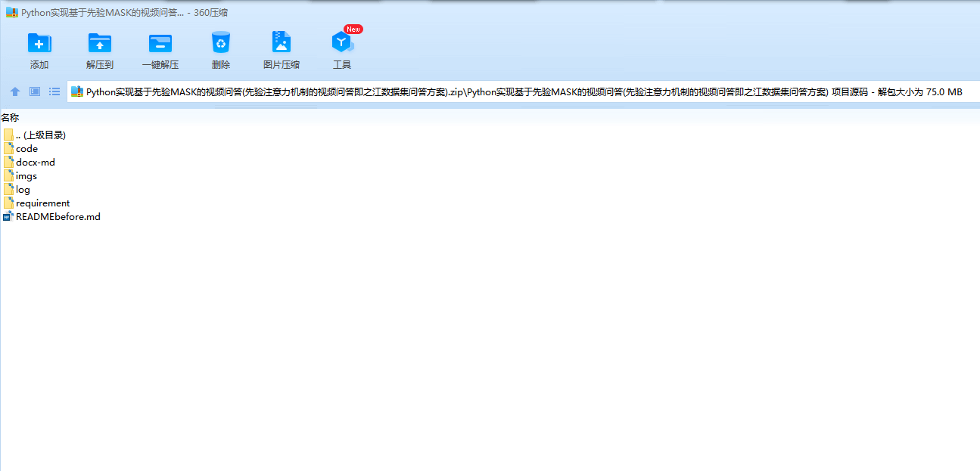
Task: Select the .. (上级目录) parent folder entry
Action: pos(41,135)
